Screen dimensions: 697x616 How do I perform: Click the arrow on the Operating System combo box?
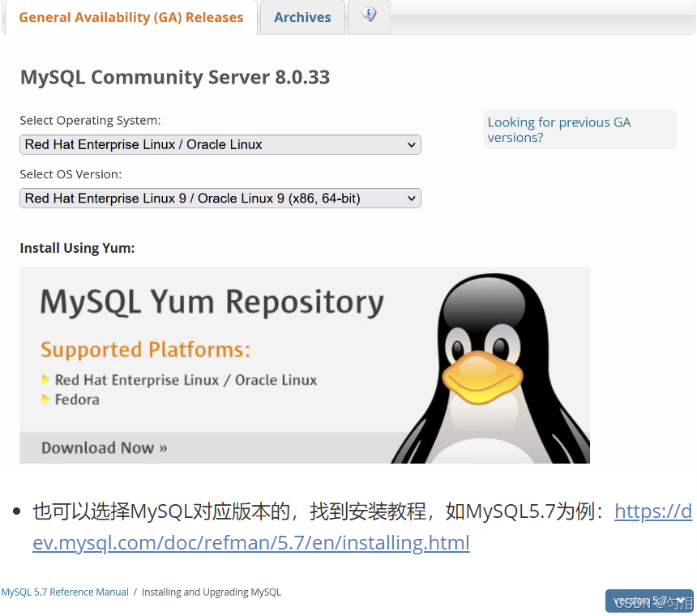coord(409,144)
